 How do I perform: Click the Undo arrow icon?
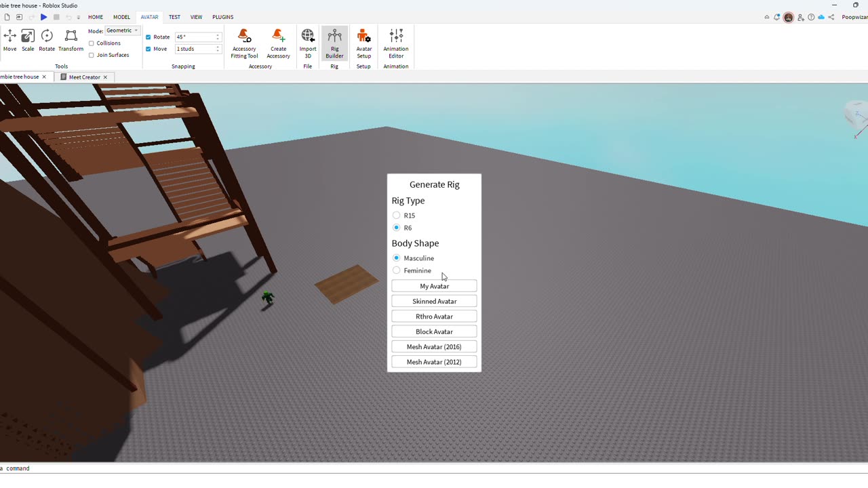coord(68,17)
